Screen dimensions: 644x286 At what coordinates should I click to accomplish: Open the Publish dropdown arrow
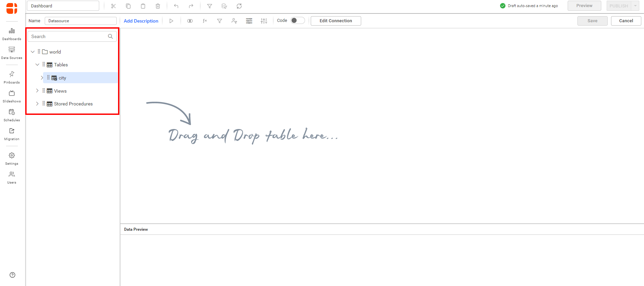pyautogui.click(x=635, y=6)
